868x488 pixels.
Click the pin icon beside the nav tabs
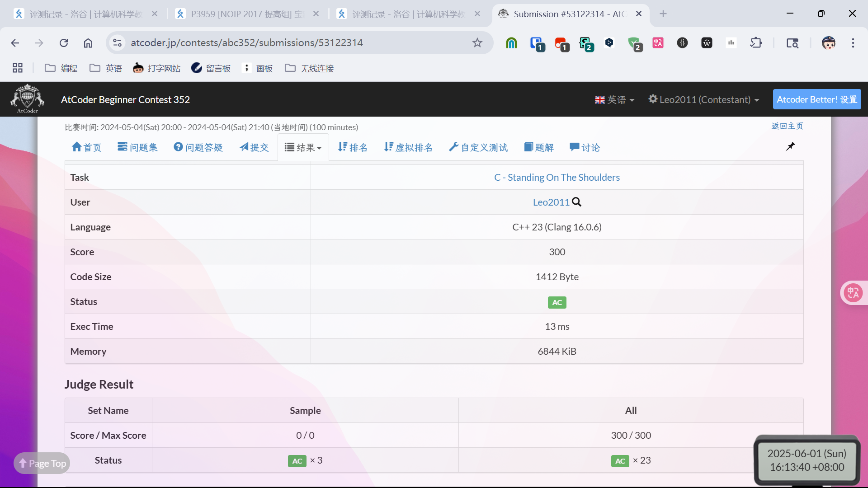coord(790,146)
